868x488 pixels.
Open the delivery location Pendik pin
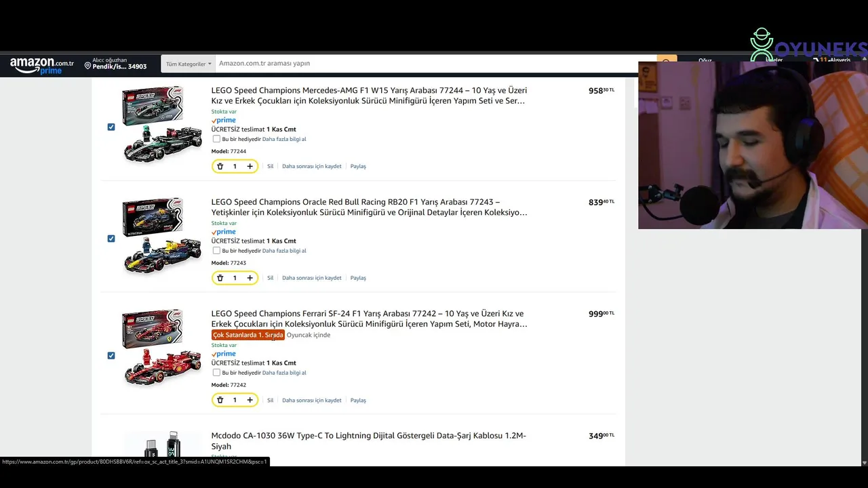(x=115, y=64)
